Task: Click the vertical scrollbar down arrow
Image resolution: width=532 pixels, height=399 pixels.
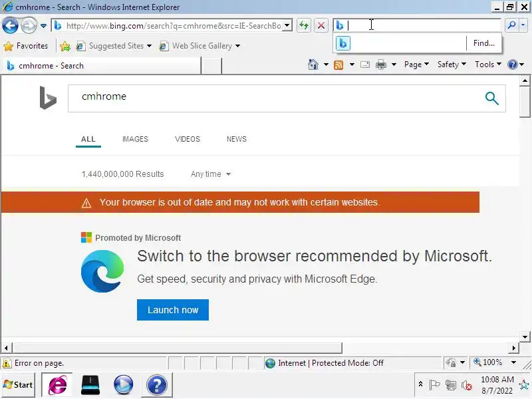Action: (x=525, y=336)
